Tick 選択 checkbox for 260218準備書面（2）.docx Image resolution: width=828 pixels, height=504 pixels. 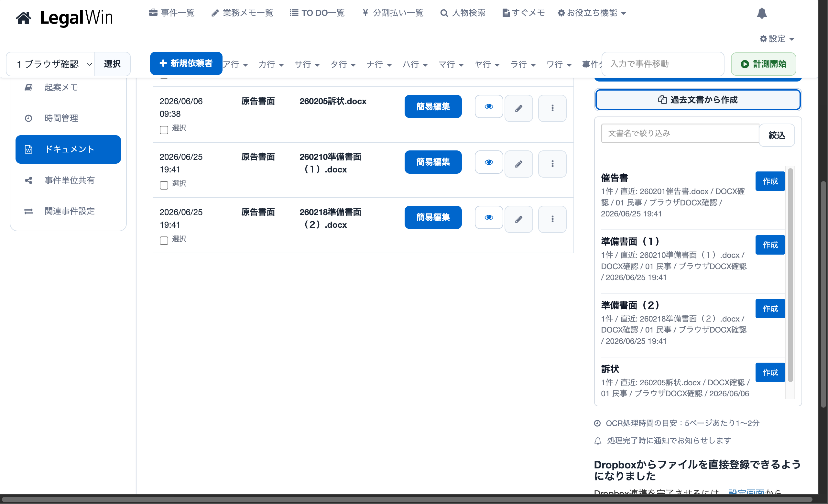[x=164, y=241]
